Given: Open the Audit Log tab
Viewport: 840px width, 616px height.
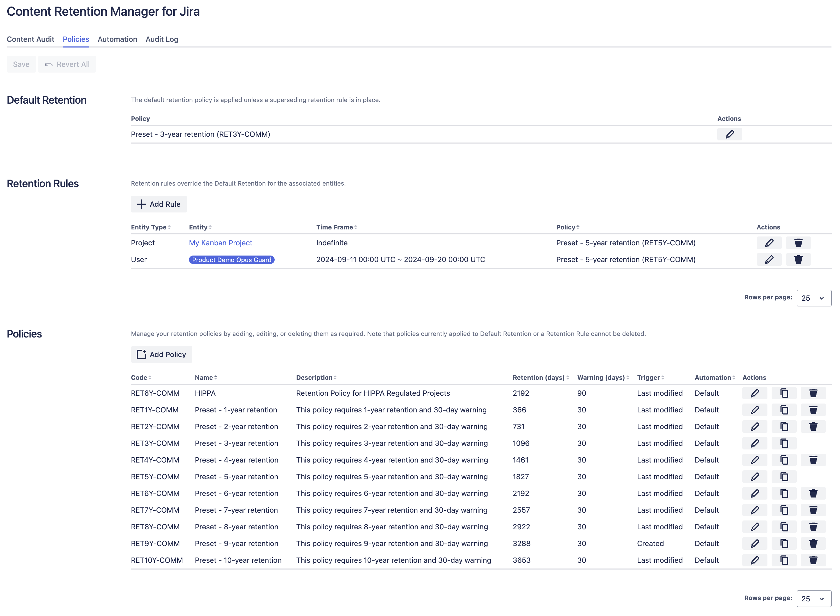Looking at the screenshot, I should [x=161, y=39].
